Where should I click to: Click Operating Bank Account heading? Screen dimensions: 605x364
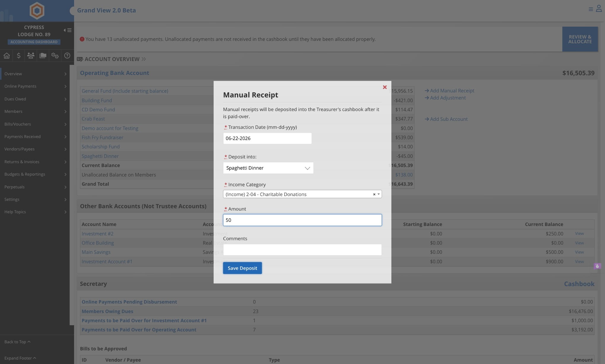(x=114, y=73)
